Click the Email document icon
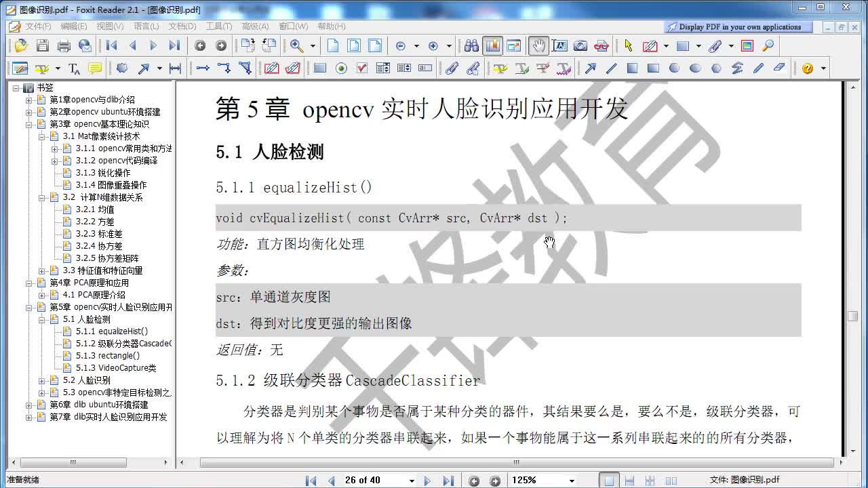The height and width of the screenshot is (488, 868). pyautogui.click(x=85, y=46)
